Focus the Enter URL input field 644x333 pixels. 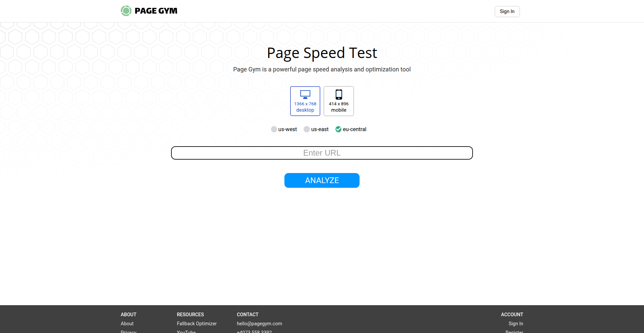pos(322,153)
